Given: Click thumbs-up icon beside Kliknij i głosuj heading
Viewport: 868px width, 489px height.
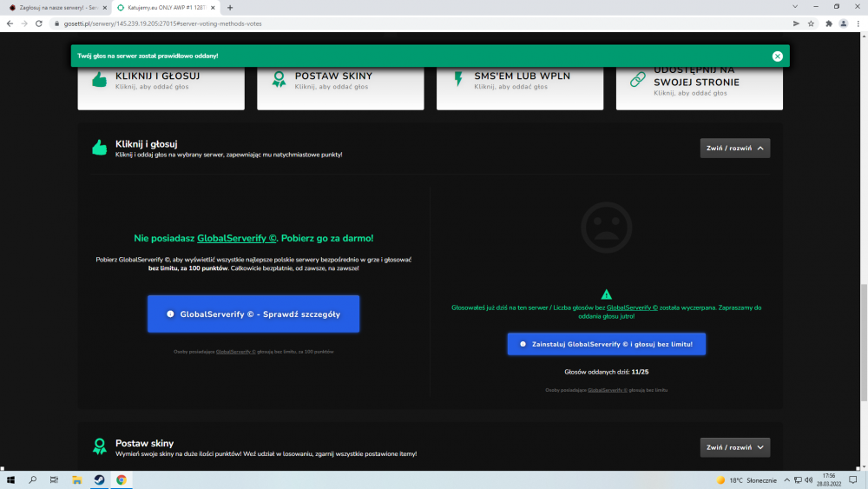Looking at the screenshot, I should click(99, 148).
